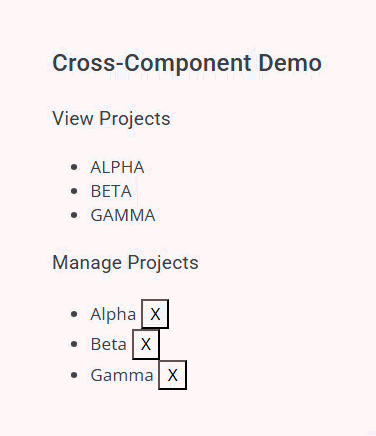The height and width of the screenshot is (436, 376).
Task: Click the Alpha label under Manage Projects
Action: point(113,314)
